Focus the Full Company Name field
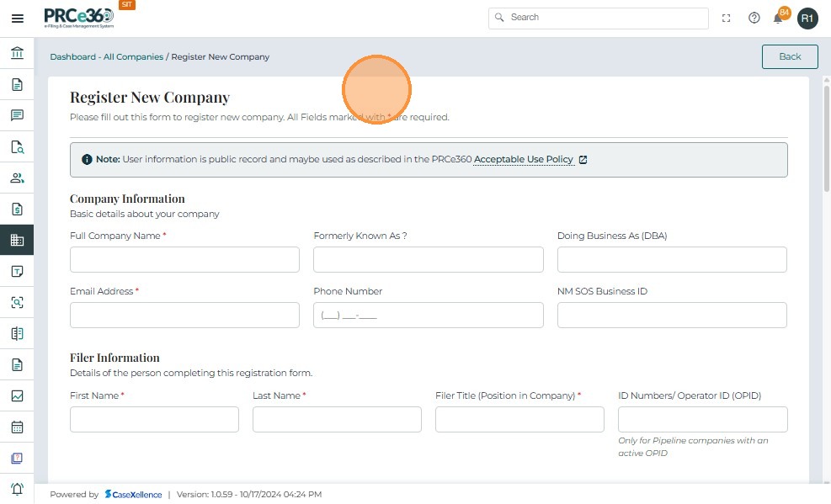Image resolution: width=831 pixels, height=504 pixels. click(x=184, y=259)
